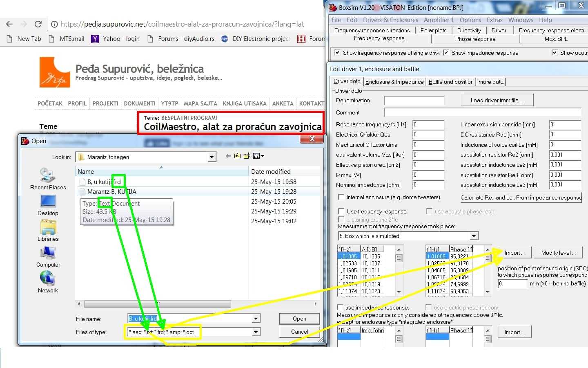This screenshot has height=368, width=588.
Task: Click the browser address bar URL
Action: (182, 24)
